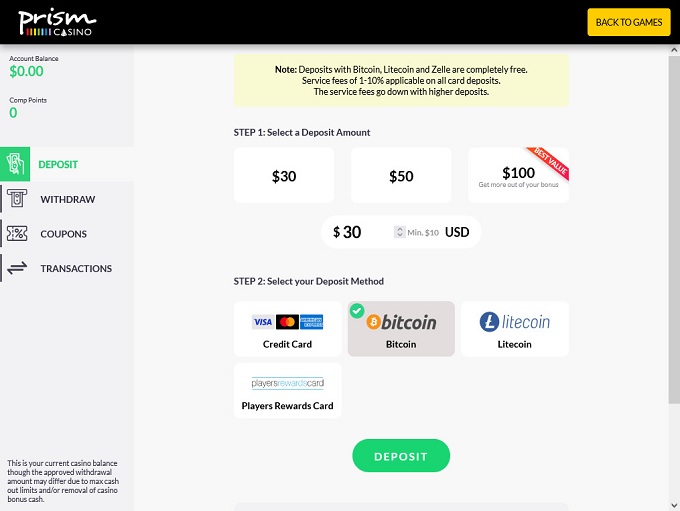Pick the $100 best value amount
Viewport: 680px width, 511px height.
point(518,176)
